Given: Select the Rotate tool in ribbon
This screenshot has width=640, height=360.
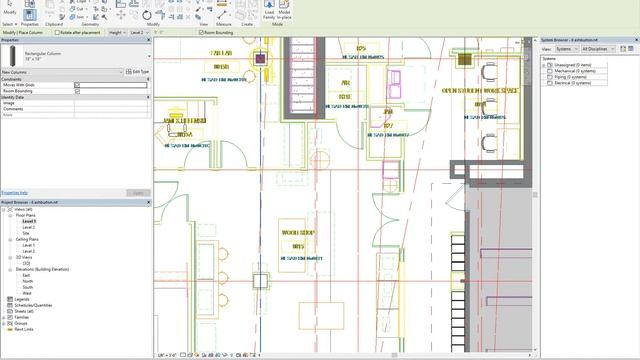Looking at the screenshot, I should [x=147, y=15].
